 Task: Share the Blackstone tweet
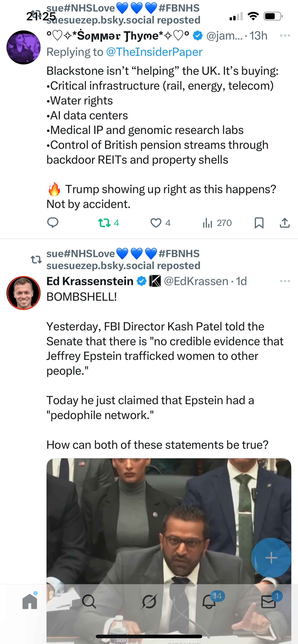point(285,223)
